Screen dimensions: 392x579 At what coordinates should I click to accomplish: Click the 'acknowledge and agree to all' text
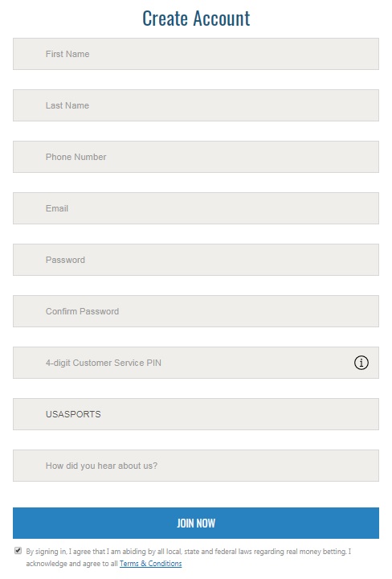click(72, 564)
